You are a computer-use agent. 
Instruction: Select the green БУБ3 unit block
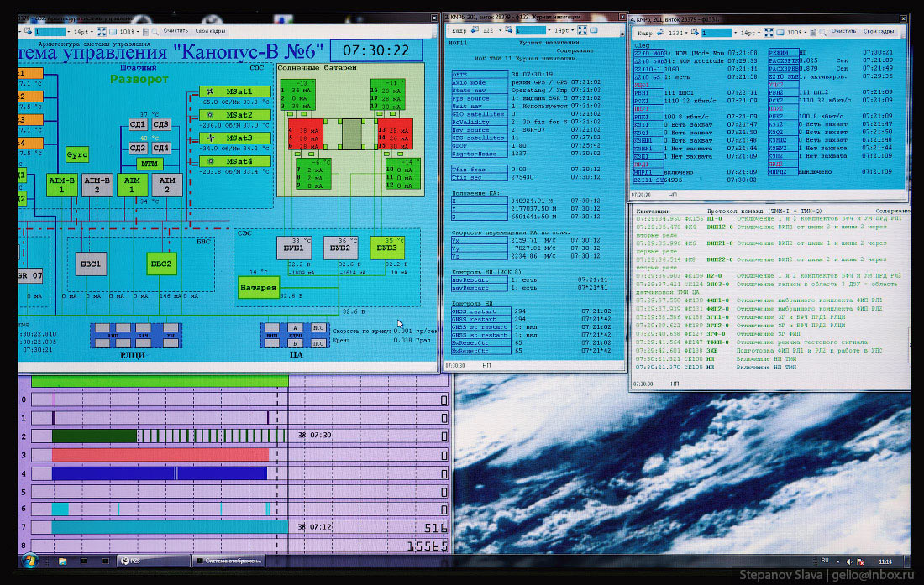(x=387, y=248)
